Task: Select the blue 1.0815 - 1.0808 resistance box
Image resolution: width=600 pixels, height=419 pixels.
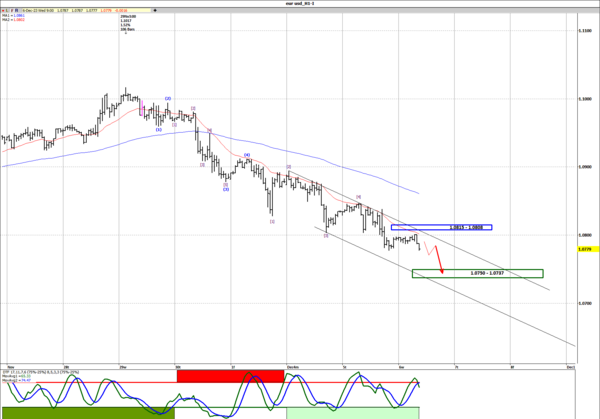Action: 441,227
